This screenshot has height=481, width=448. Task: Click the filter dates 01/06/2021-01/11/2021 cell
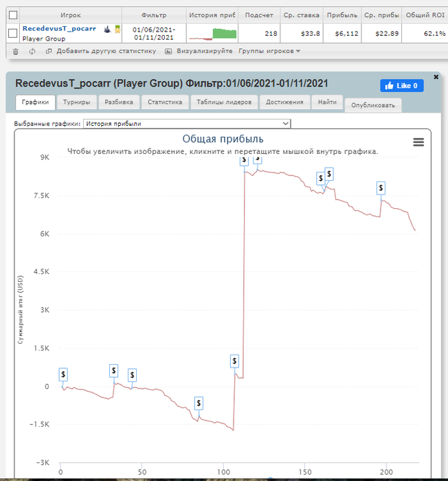[x=154, y=34]
